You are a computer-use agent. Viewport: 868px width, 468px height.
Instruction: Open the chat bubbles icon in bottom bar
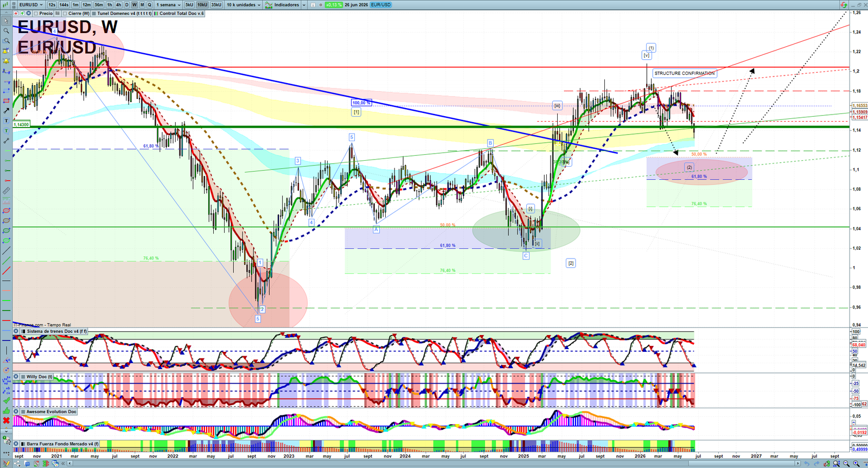27,464
